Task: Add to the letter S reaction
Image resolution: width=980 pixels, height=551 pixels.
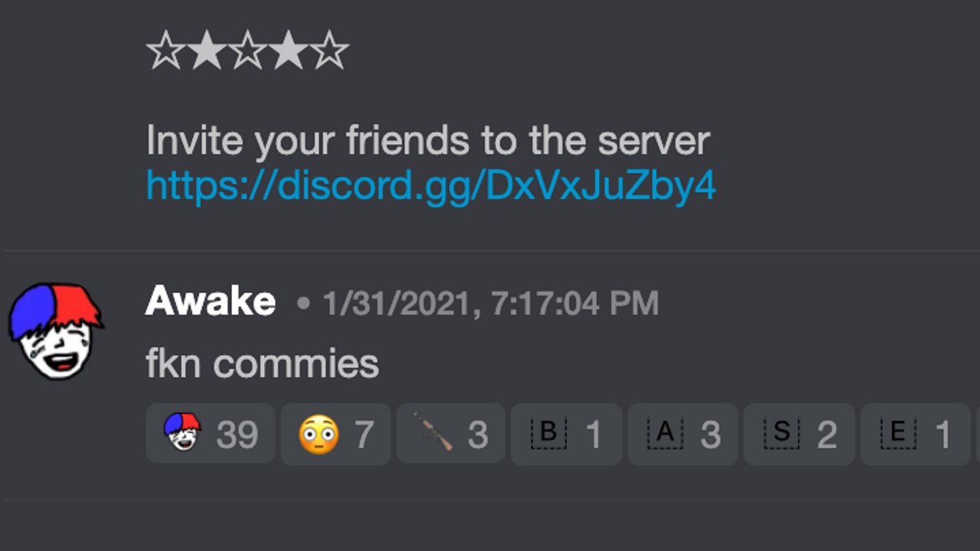Action: pyautogui.click(x=799, y=434)
